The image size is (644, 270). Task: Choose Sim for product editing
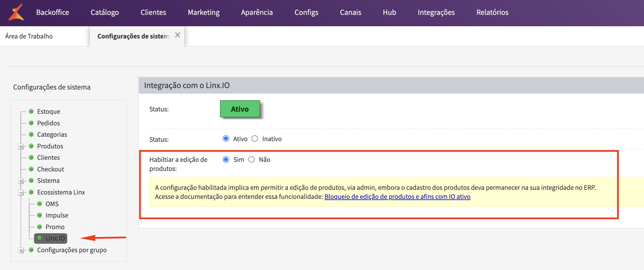[x=226, y=159]
